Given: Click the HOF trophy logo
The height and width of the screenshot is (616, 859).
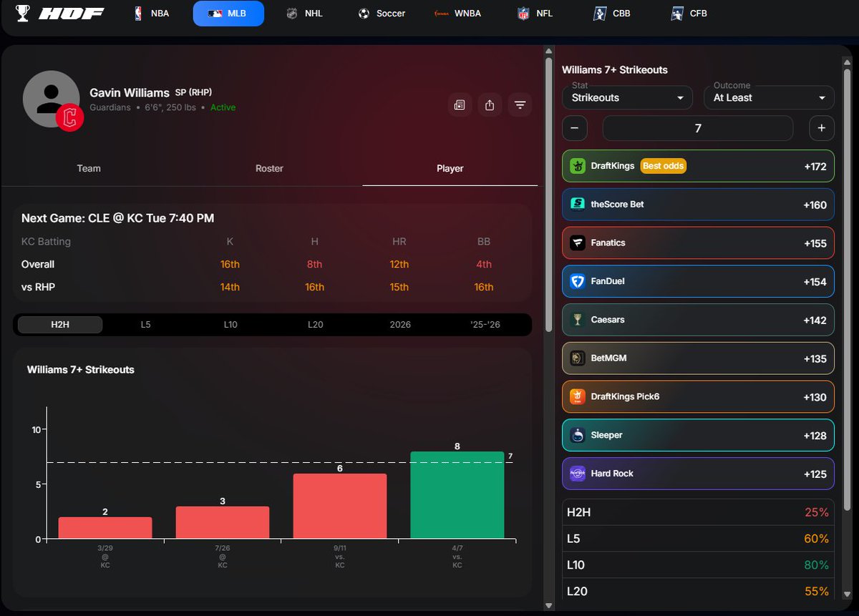Looking at the screenshot, I should (60, 14).
